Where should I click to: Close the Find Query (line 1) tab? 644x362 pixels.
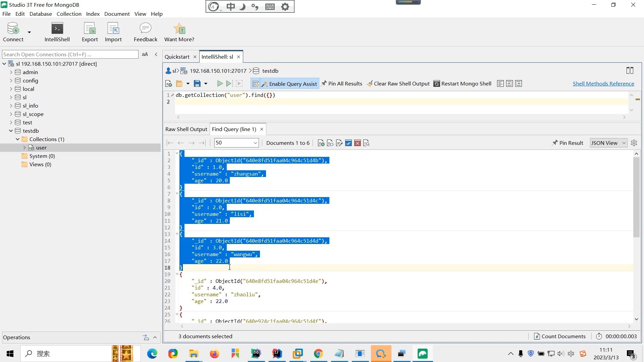[x=262, y=129]
